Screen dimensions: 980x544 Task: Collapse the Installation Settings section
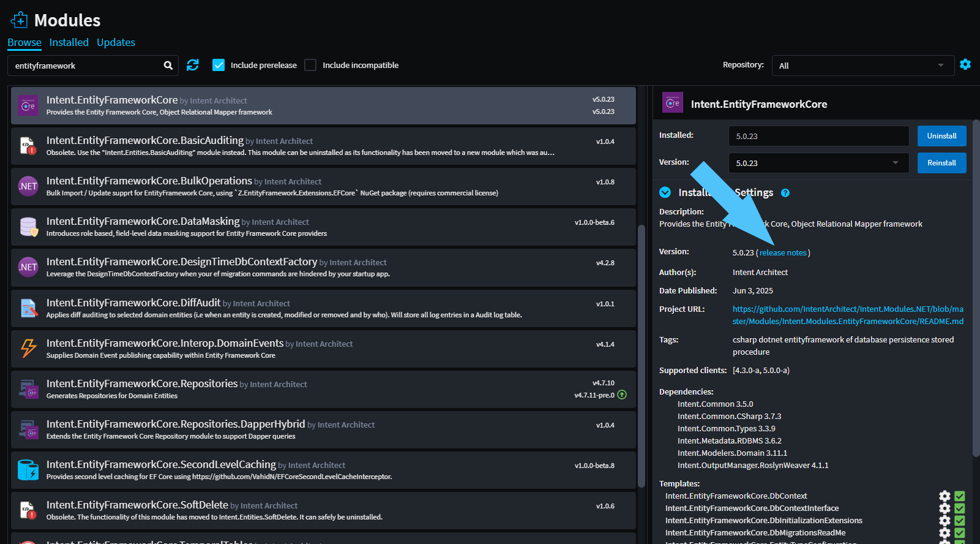665,192
